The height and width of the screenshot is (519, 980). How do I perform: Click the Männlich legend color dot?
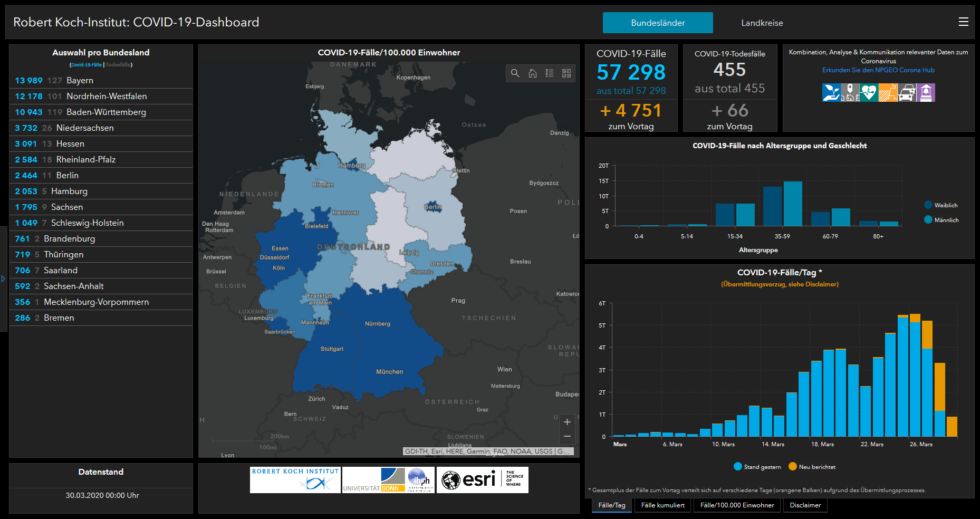point(928,220)
